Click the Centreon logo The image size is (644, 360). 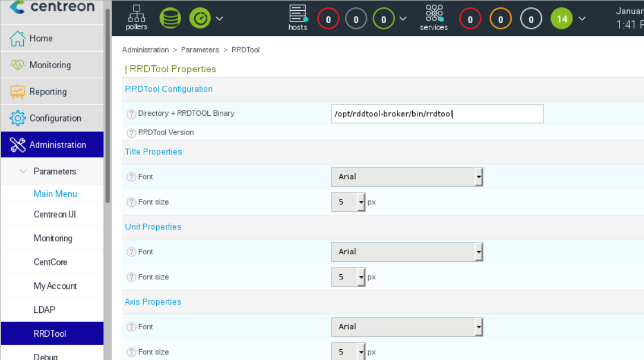pos(52,7)
